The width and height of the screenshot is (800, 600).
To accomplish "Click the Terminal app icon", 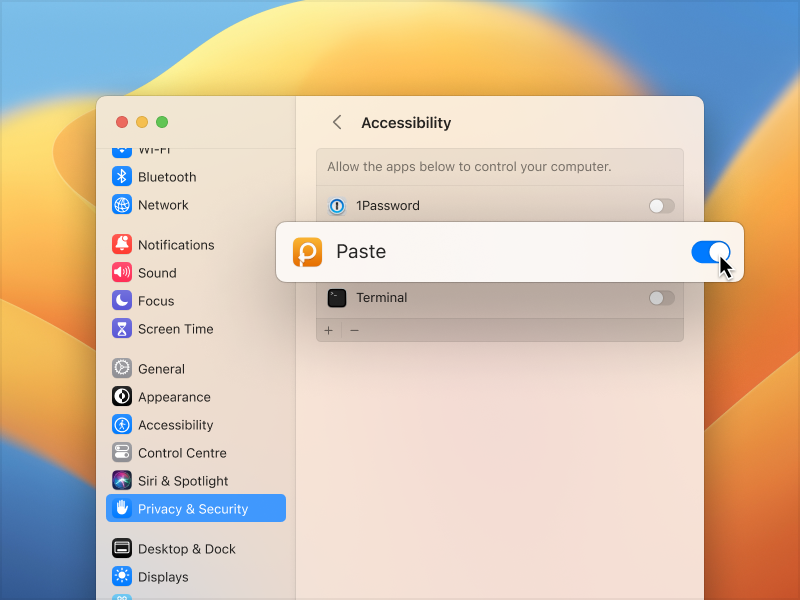I will [x=337, y=298].
